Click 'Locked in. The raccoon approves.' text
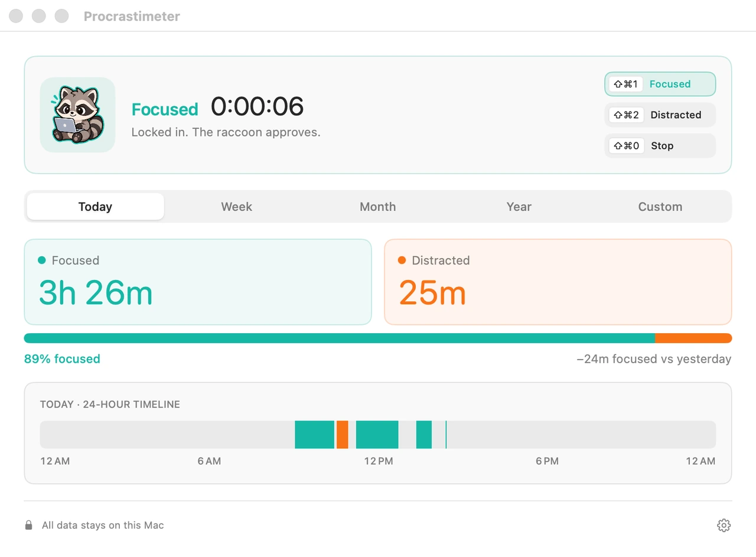The width and height of the screenshot is (756, 557). [226, 132]
